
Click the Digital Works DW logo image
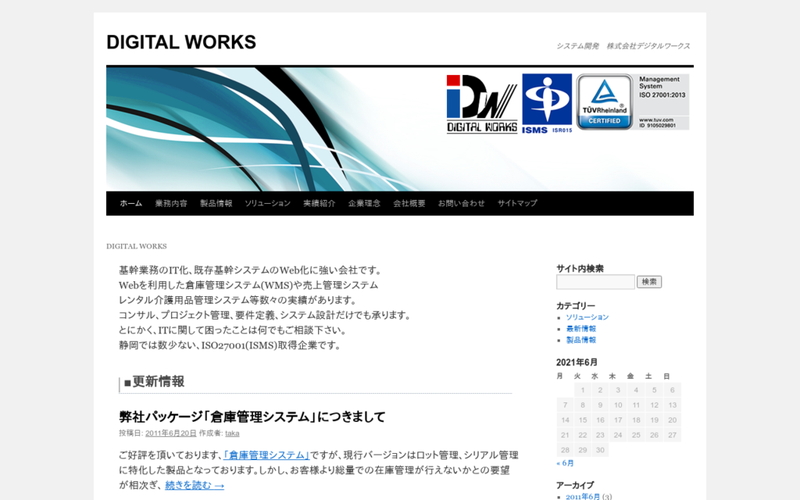[481, 103]
